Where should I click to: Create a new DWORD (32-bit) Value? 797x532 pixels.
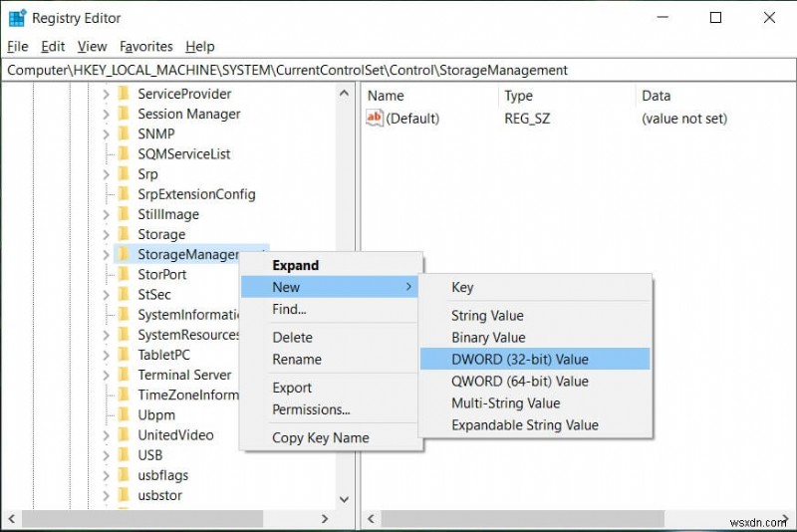535,360
